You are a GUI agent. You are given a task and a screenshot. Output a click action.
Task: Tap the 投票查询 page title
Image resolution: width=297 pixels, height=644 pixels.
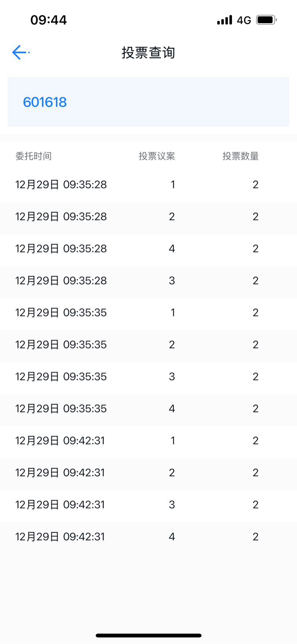148,53
